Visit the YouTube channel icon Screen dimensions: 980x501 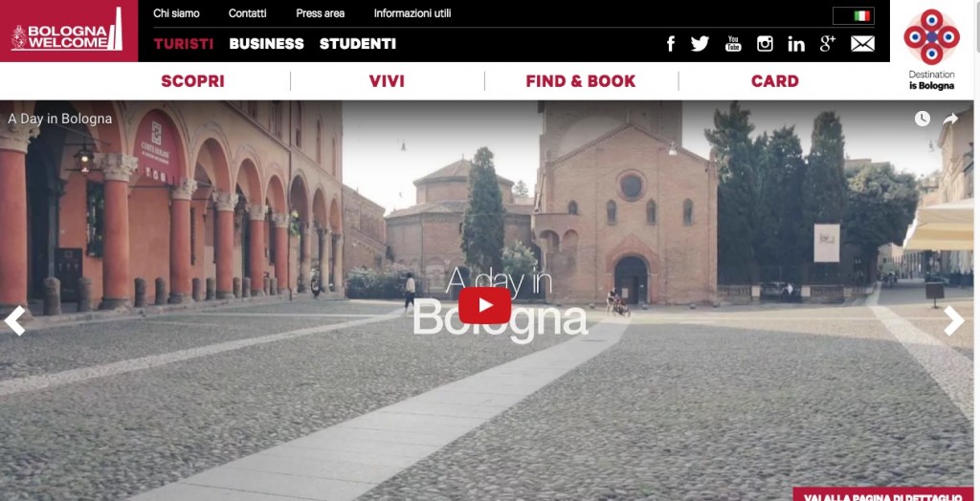click(x=733, y=44)
